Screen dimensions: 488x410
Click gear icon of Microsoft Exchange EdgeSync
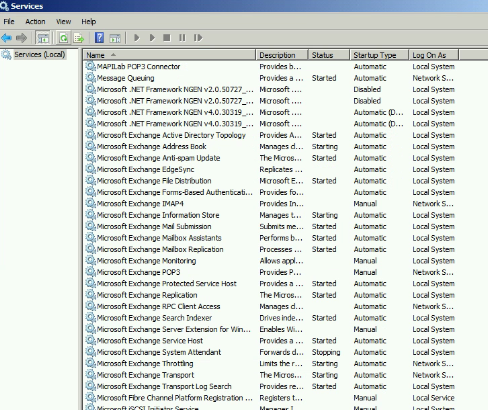click(x=90, y=169)
